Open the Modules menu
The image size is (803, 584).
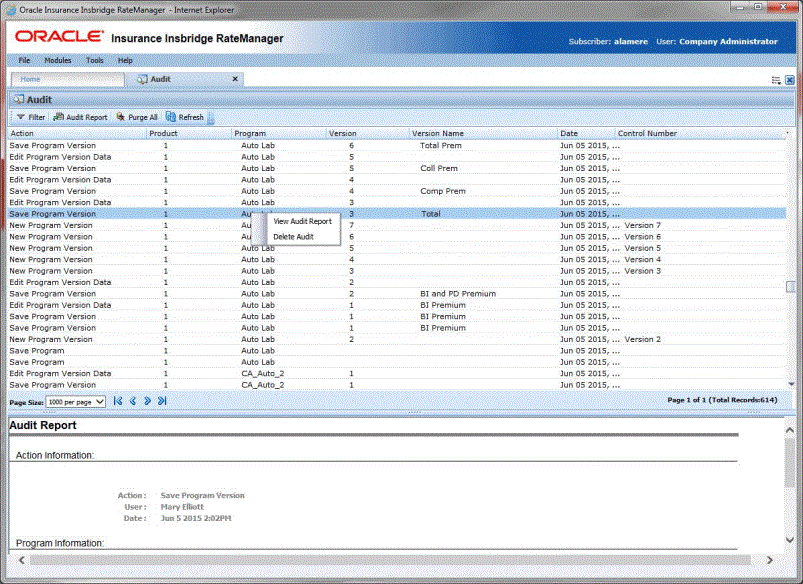(x=58, y=60)
